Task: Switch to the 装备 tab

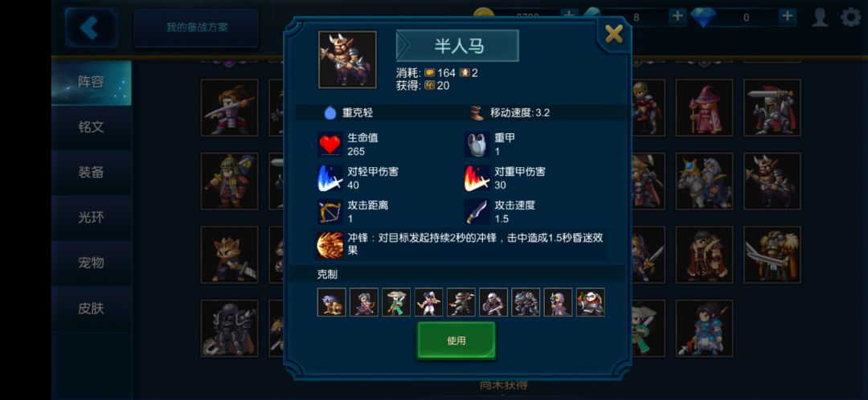Action: [92, 172]
